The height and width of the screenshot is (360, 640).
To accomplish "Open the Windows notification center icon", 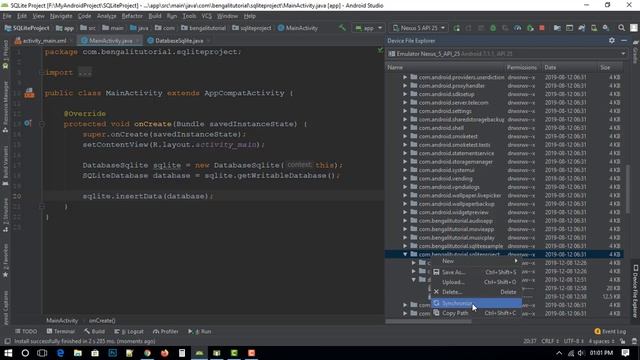I will [x=625, y=353].
